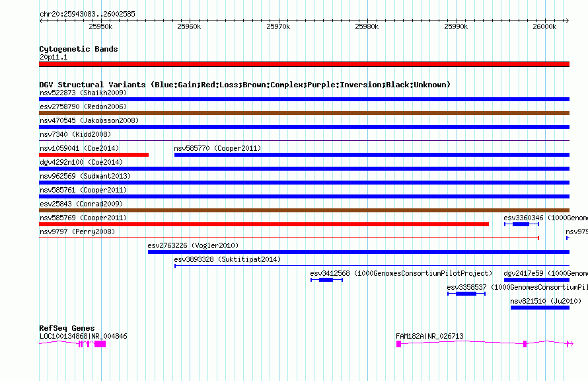
Task: Click the long red bar under nsv585769
Action: pyautogui.click(x=264, y=224)
